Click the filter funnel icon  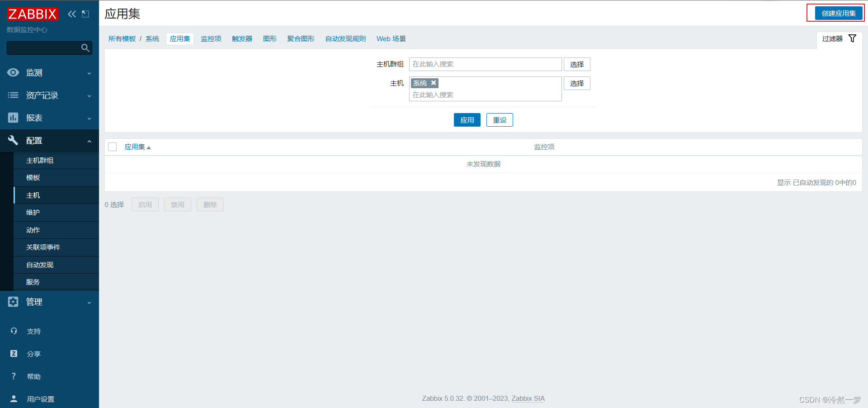852,38
